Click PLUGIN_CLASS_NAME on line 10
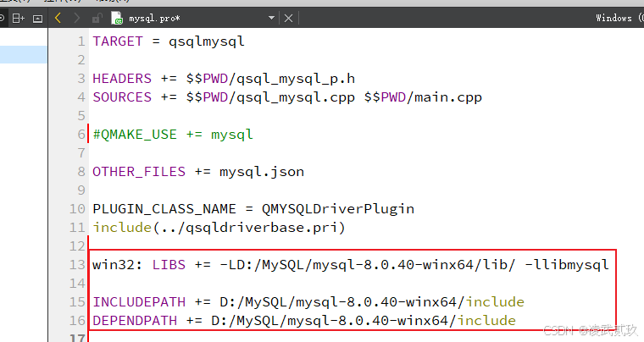 (x=164, y=209)
